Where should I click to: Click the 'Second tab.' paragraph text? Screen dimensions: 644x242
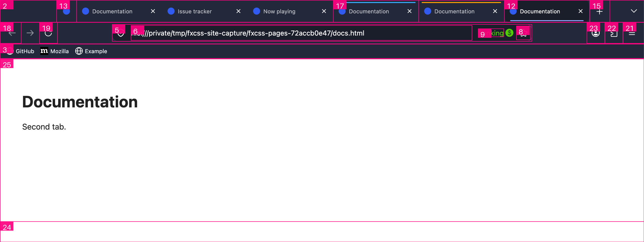pos(44,127)
